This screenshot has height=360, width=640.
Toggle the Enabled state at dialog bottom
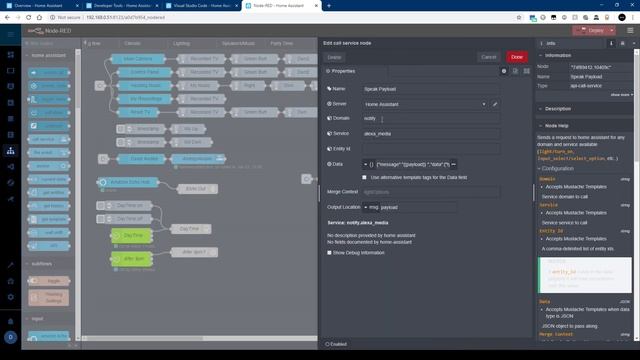coord(336,344)
